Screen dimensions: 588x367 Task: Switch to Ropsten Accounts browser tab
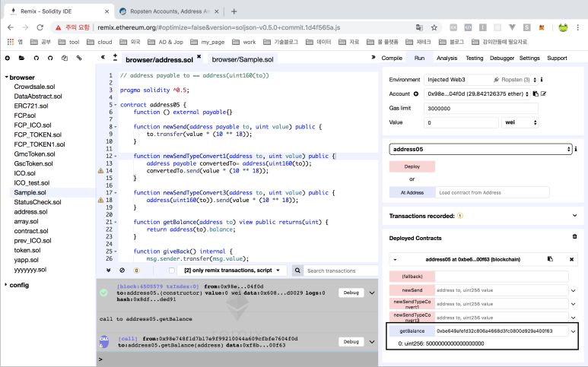(x=169, y=11)
